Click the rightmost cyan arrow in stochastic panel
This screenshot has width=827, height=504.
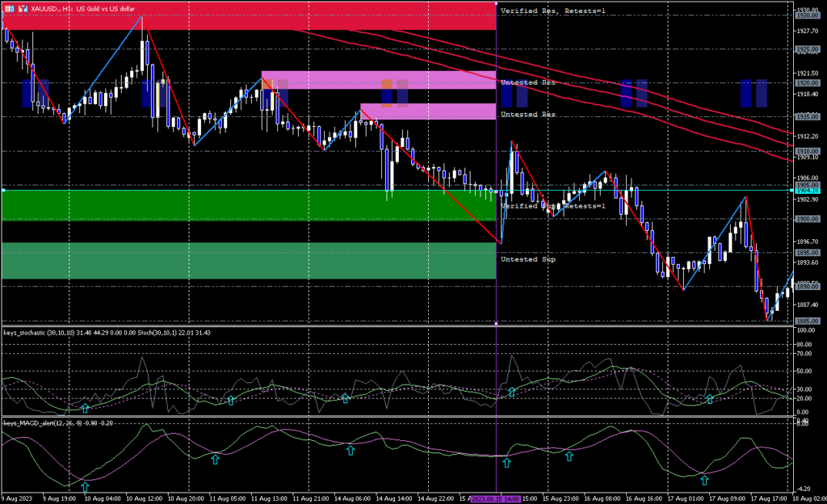[710, 399]
